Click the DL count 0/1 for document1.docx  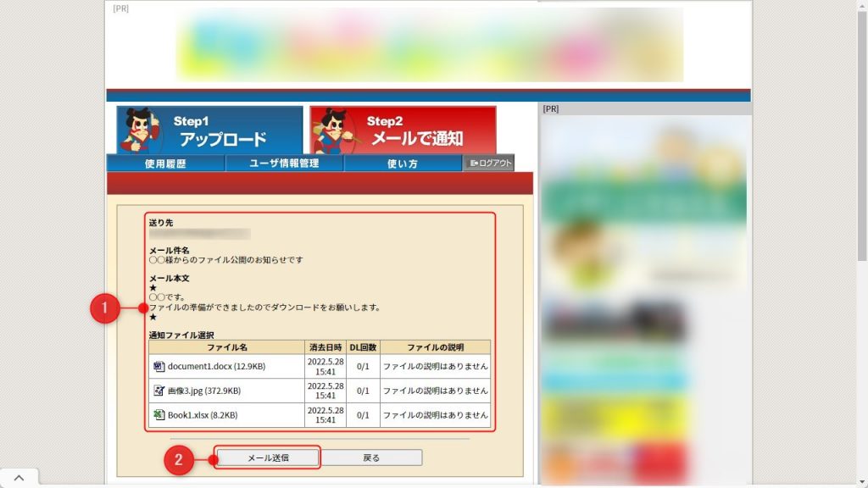point(363,366)
